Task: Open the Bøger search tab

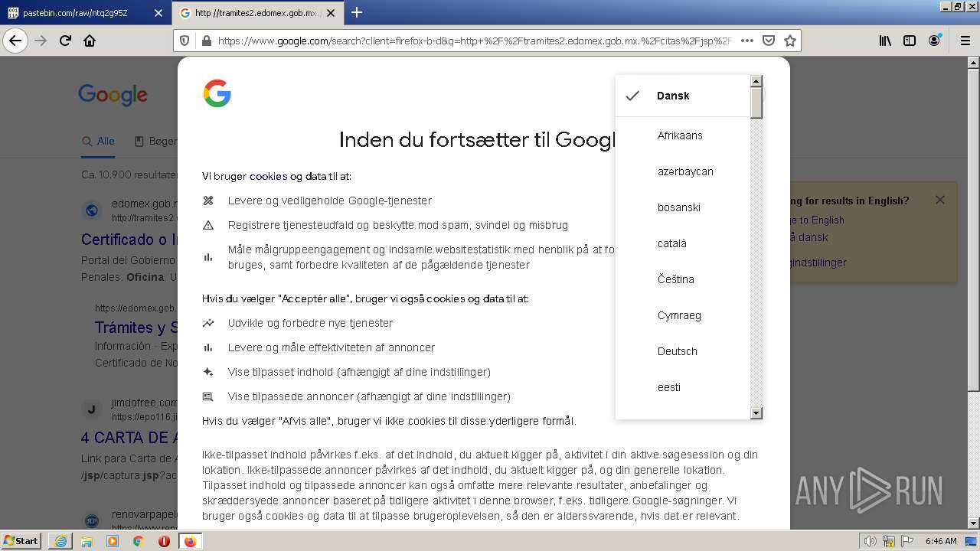Action: tap(156, 142)
